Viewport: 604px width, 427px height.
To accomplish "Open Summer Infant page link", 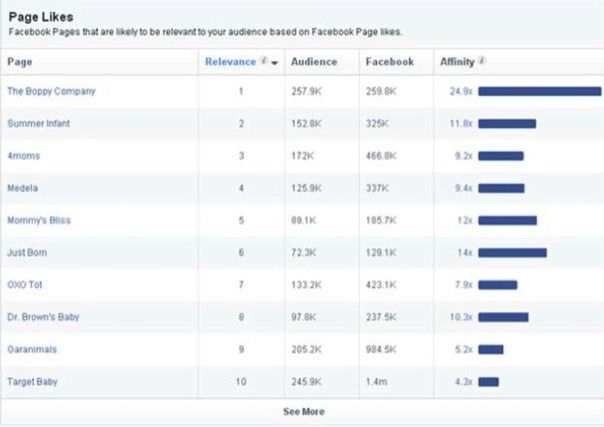I will pyautogui.click(x=38, y=124).
